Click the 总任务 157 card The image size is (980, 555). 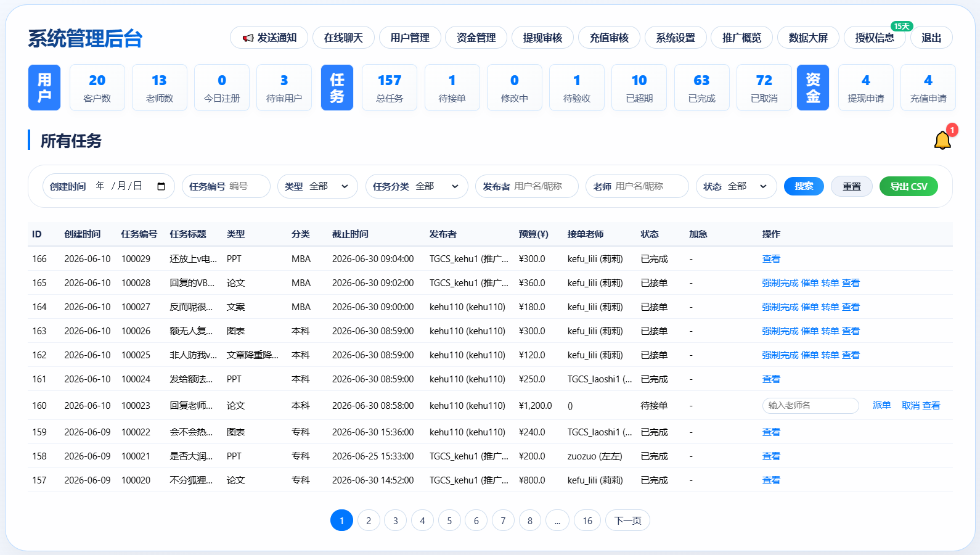click(390, 88)
